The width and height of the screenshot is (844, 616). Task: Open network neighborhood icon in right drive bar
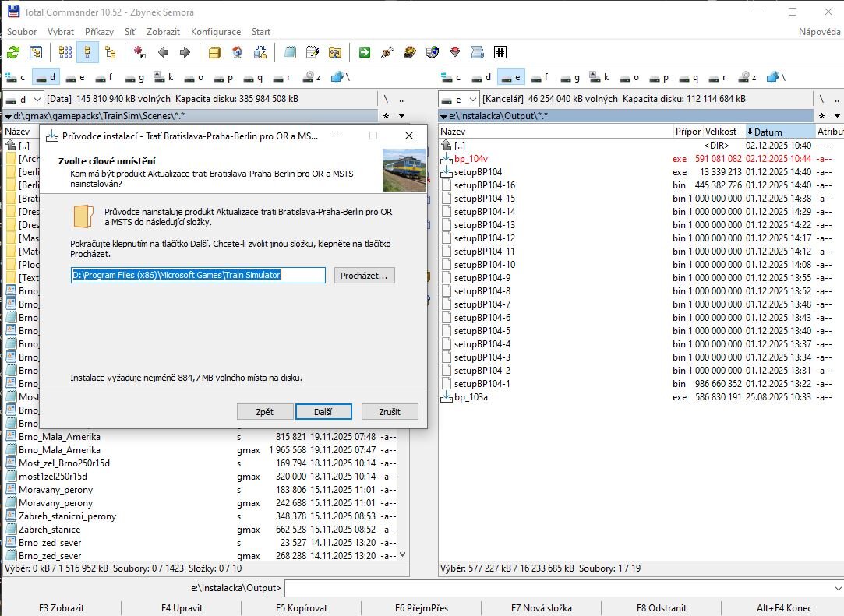coord(774,77)
